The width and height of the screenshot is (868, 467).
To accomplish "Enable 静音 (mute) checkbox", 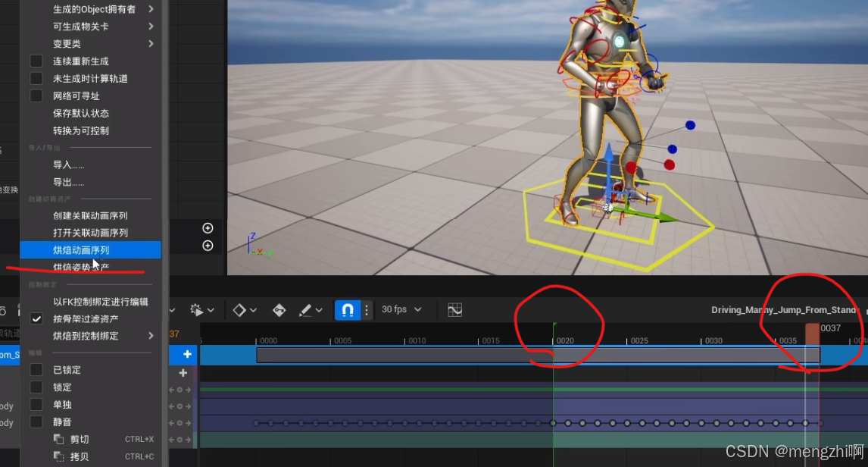I will (36, 422).
